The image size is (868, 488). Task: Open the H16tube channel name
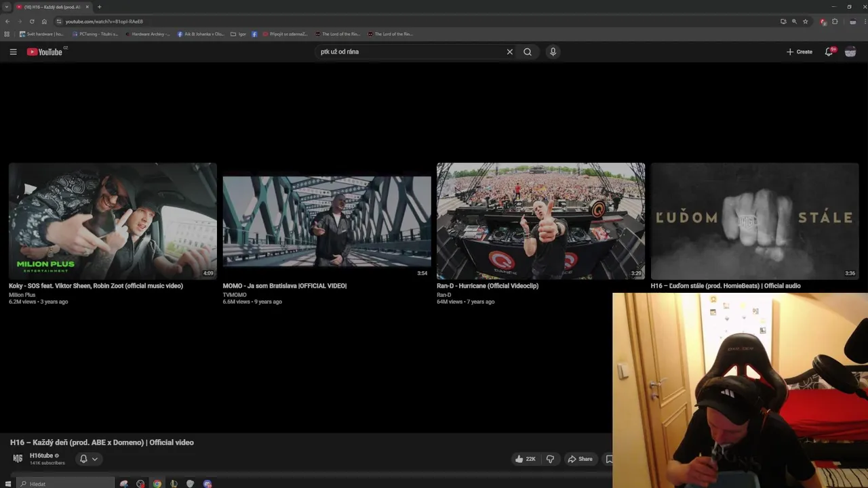pyautogui.click(x=41, y=455)
